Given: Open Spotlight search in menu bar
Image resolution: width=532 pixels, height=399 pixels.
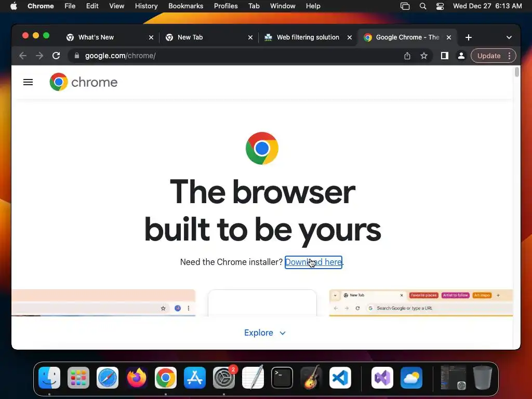Looking at the screenshot, I should [423, 6].
